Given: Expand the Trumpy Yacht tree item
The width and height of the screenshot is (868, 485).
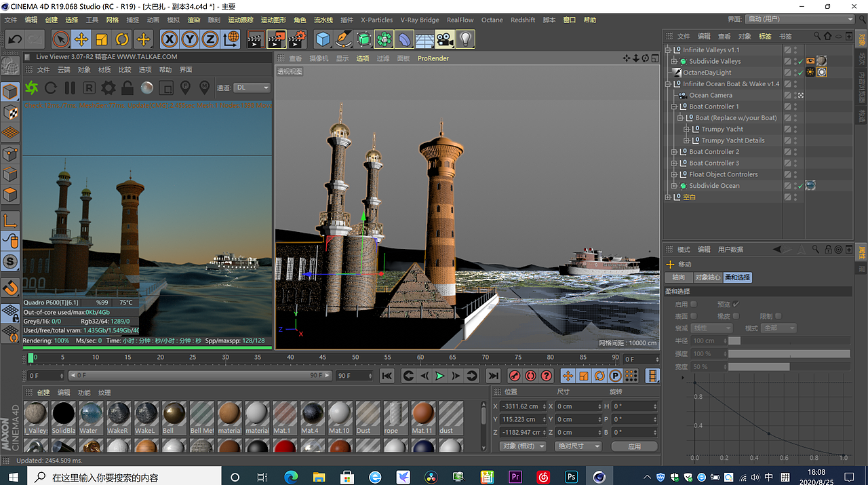Looking at the screenshot, I should coord(686,129).
